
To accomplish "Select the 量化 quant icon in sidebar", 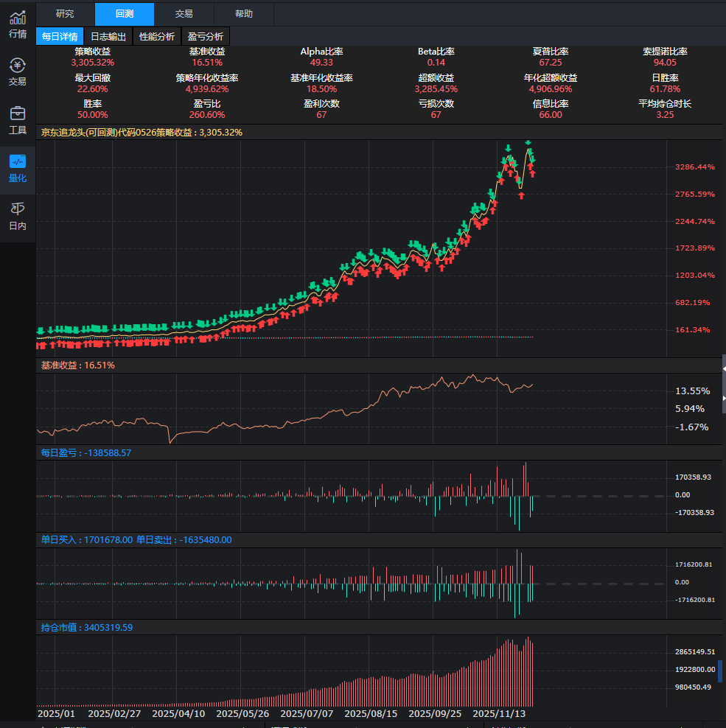I will coord(18,168).
